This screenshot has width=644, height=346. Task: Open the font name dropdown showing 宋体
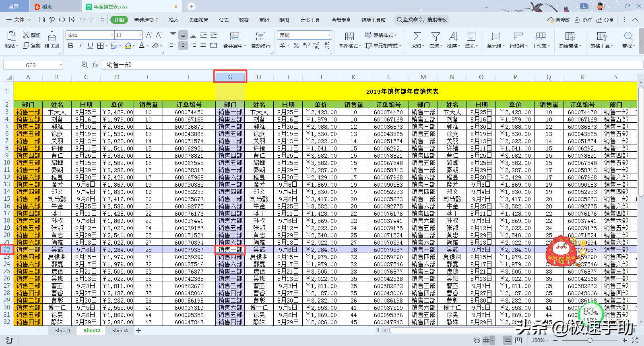[112, 35]
